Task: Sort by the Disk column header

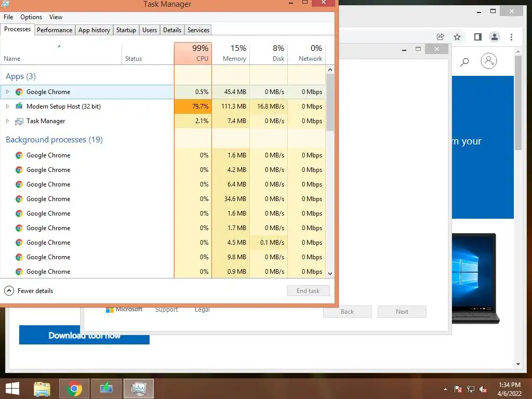Action: (x=269, y=54)
